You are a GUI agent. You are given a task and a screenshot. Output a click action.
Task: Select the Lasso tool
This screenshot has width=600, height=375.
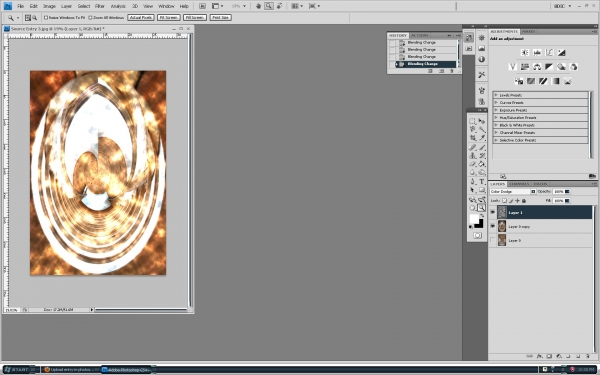coord(473,129)
